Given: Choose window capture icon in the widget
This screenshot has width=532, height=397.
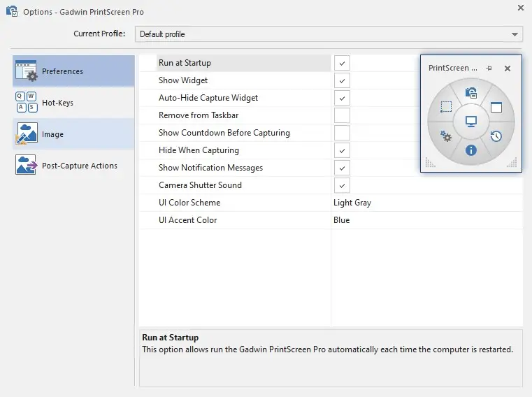Looking at the screenshot, I should point(496,107).
